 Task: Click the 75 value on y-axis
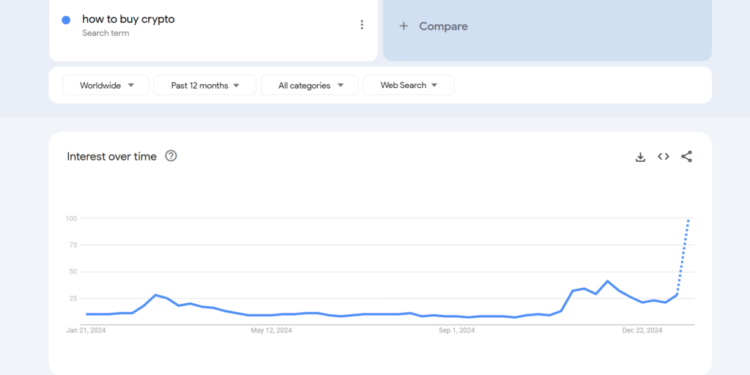coord(73,245)
